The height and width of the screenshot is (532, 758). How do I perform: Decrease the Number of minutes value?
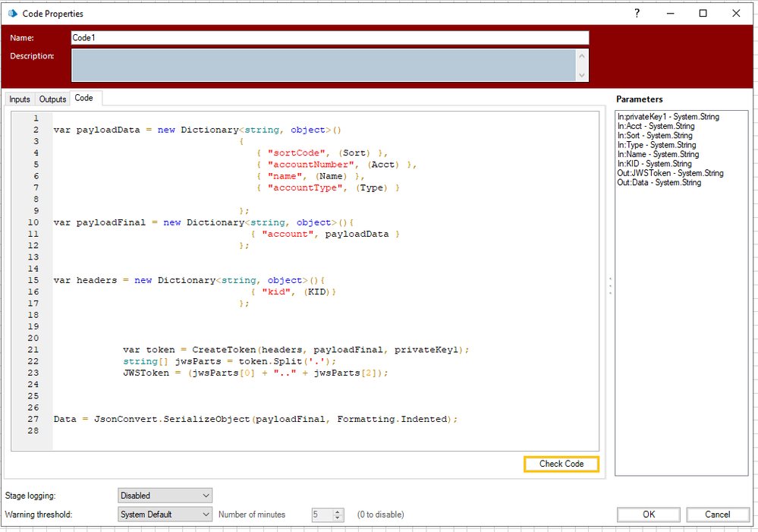(338, 518)
